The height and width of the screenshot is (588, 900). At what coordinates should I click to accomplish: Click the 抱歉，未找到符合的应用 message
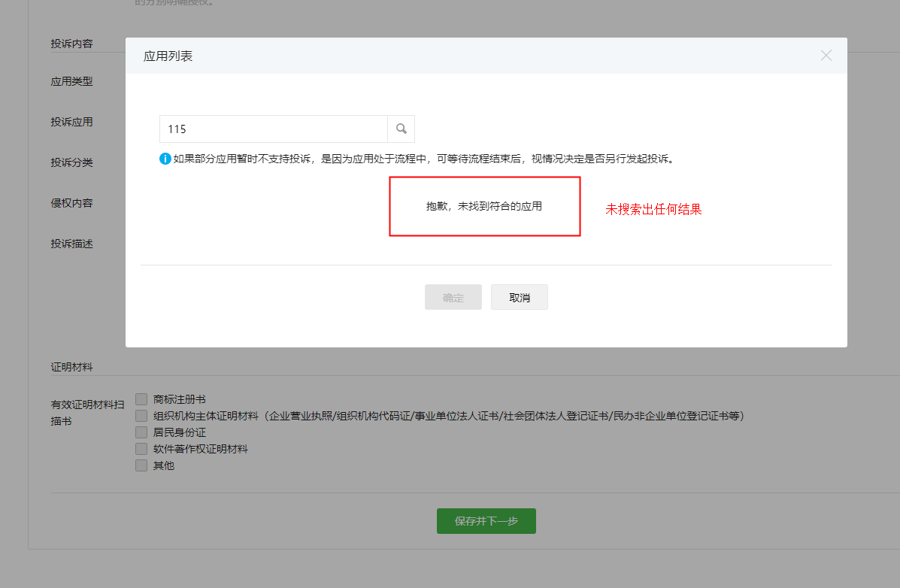(x=484, y=206)
